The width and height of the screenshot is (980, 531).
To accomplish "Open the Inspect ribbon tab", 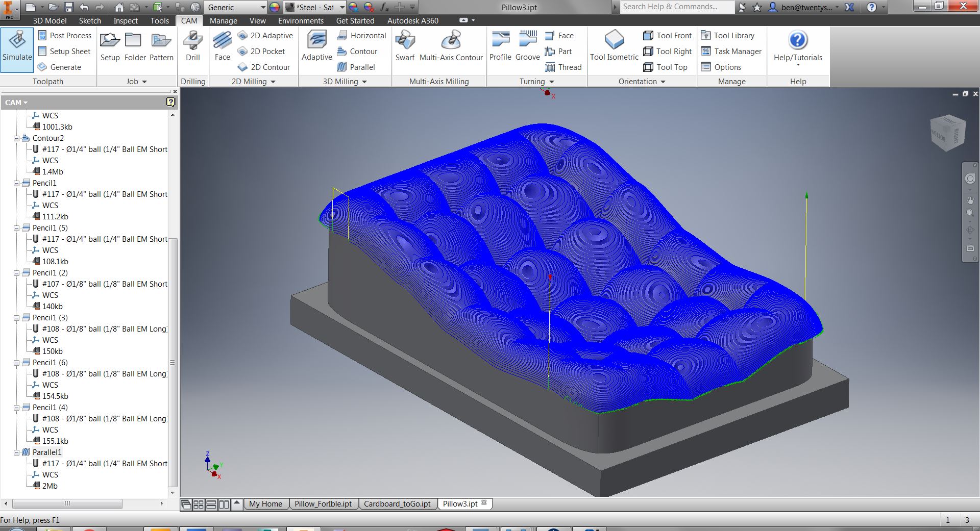I will [x=126, y=21].
